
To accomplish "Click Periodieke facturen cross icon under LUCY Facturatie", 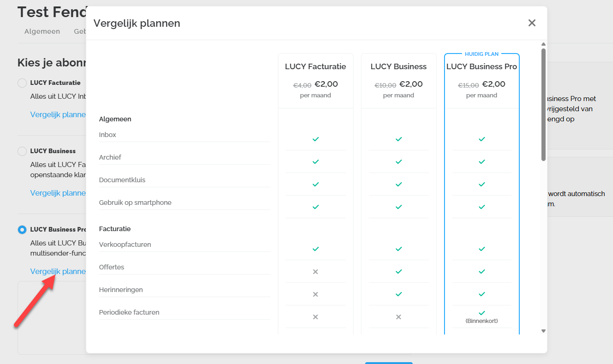I will click(x=316, y=317).
